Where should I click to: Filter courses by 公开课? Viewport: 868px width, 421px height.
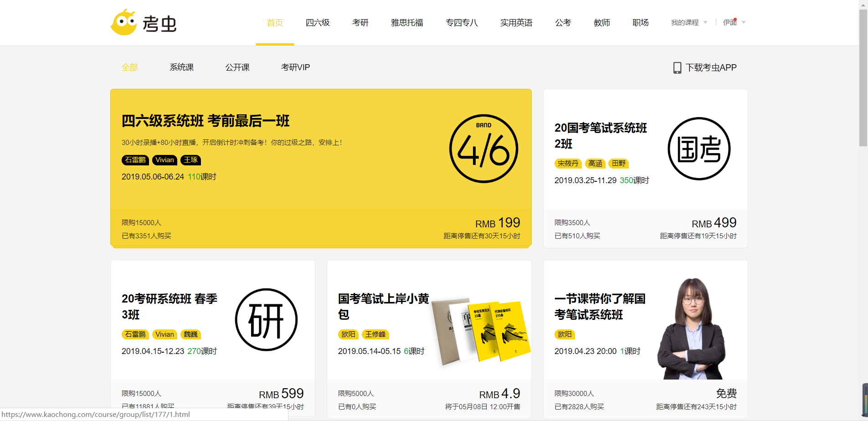(x=237, y=67)
